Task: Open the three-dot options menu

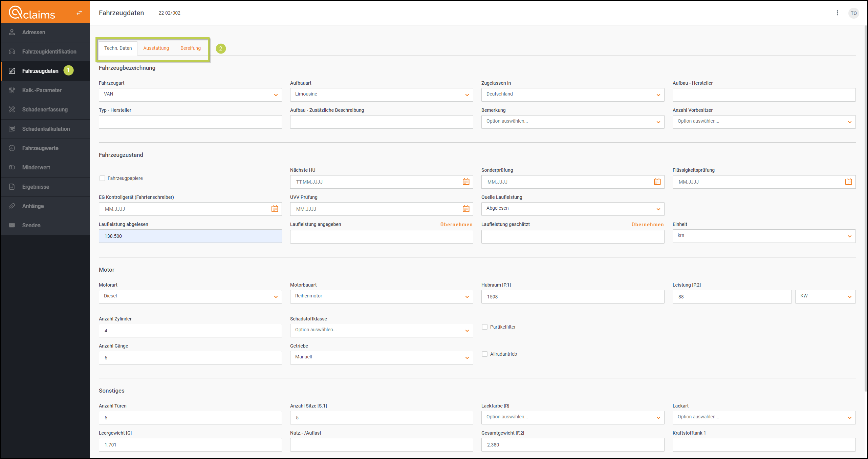Action: [x=837, y=13]
